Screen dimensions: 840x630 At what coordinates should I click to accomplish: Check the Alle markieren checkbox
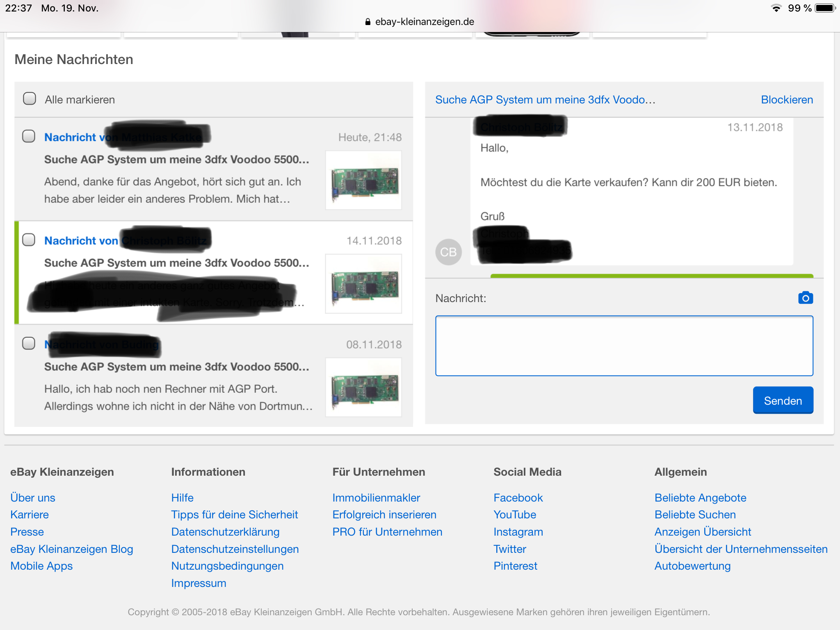tap(30, 99)
